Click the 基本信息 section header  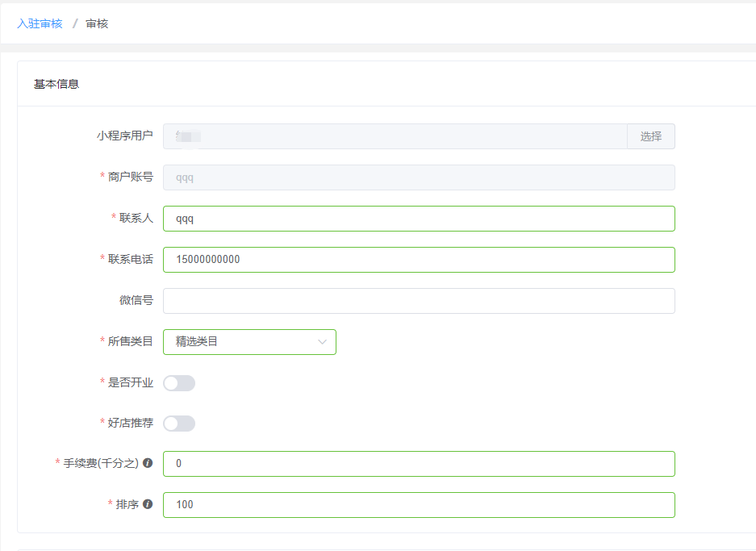[x=56, y=84]
